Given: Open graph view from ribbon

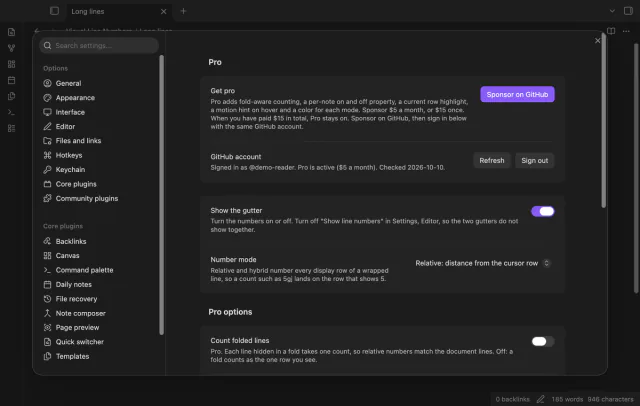Looking at the screenshot, I should click(11, 48).
